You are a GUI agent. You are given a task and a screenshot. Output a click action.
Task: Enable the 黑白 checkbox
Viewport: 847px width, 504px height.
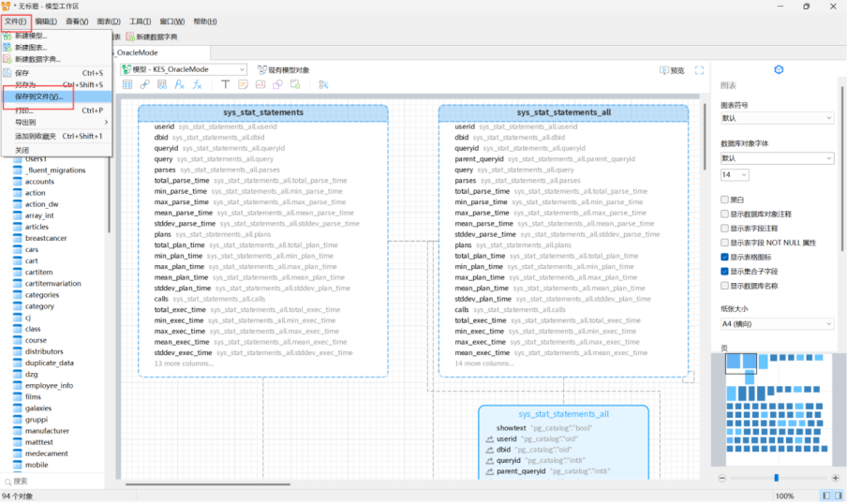coord(725,200)
